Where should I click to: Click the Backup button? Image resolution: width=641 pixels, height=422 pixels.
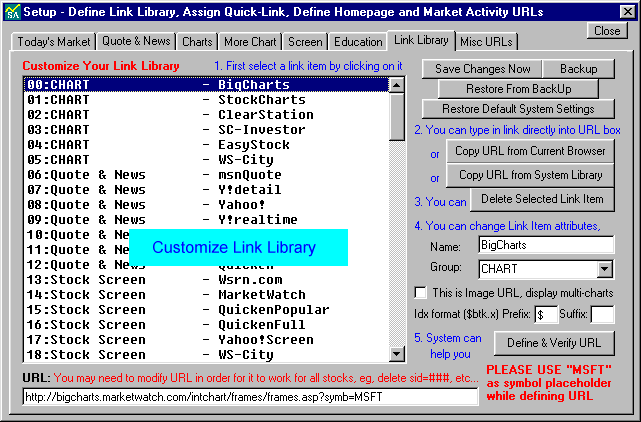click(x=578, y=69)
